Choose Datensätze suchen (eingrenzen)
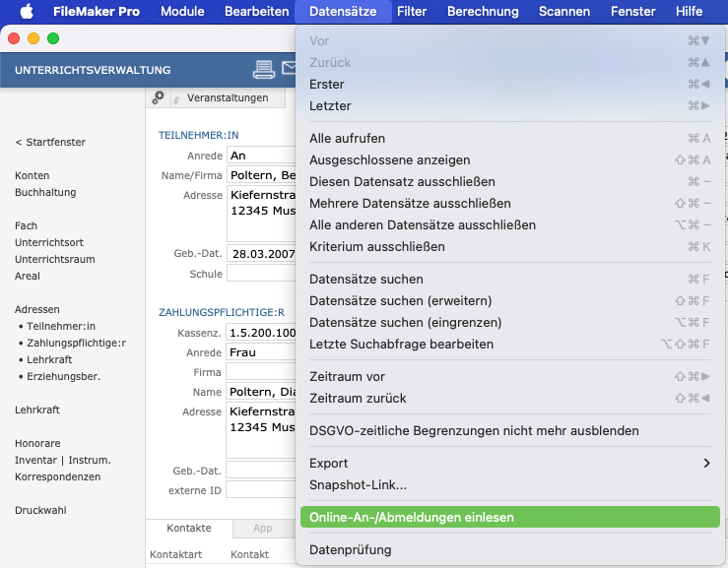 pos(510,323)
